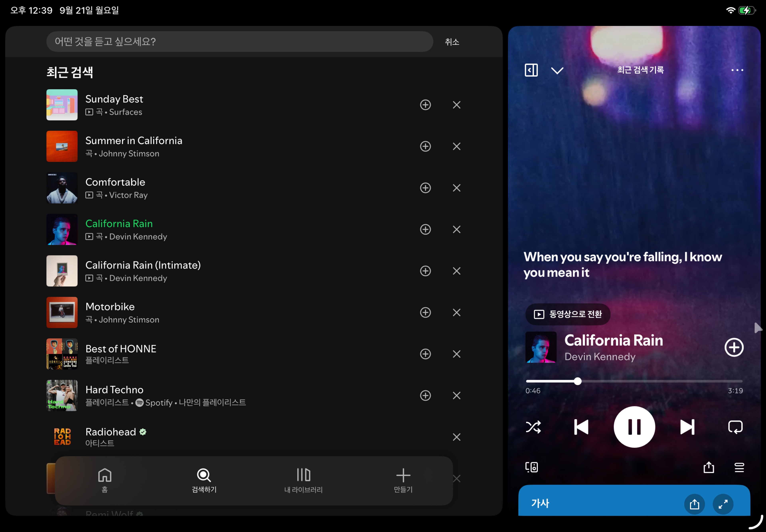Tap the California Rain cover in the player
The width and height of the screenshot is (766, 532).
(x=541, y=347)
